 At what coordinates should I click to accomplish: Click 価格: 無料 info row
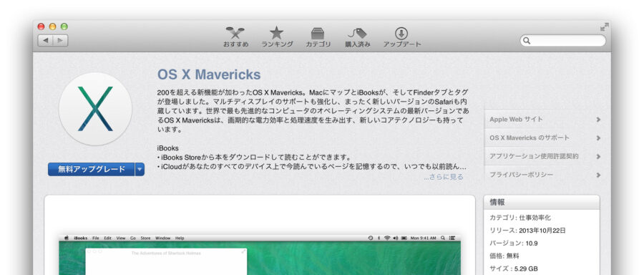click(504, 256)
